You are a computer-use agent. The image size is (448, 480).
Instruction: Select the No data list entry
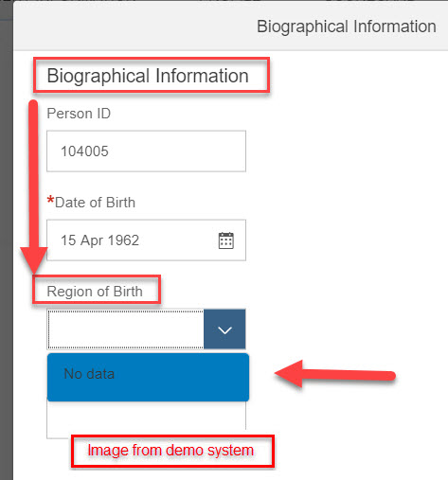pyautogui.click(x=148, y=377)
